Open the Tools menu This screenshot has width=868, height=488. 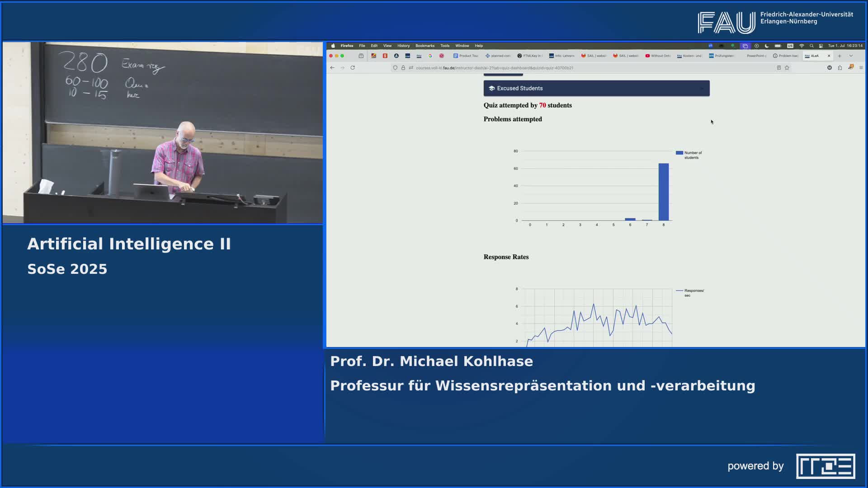coord(445,46)
